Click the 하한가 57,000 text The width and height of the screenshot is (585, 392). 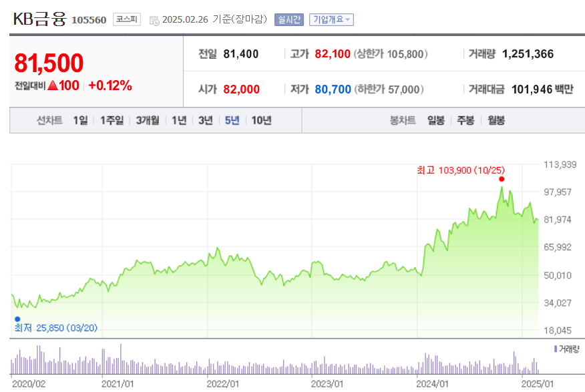[389, 89]
